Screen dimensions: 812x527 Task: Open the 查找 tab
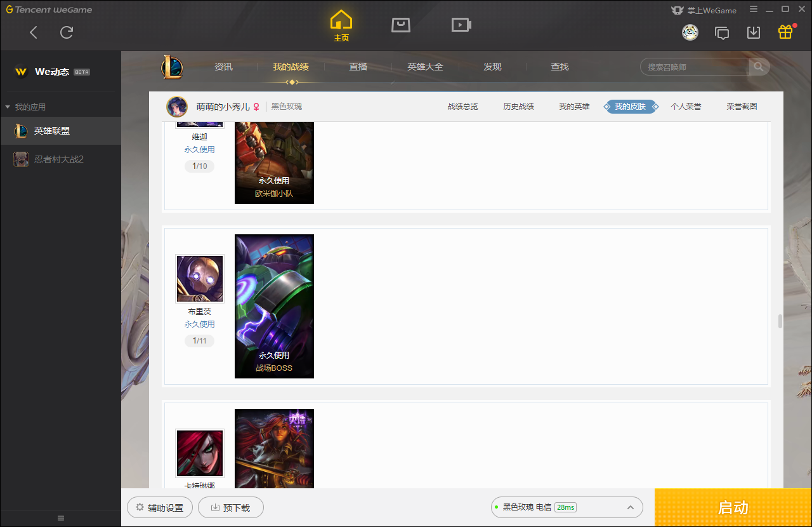point(560,67)
